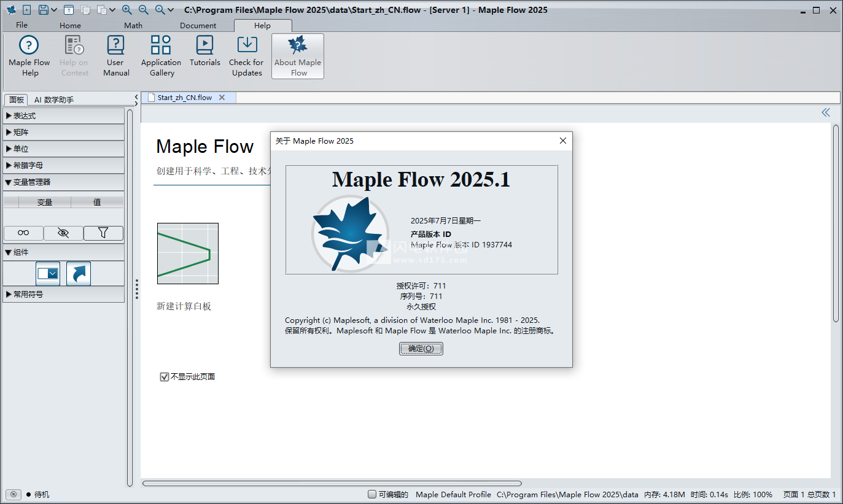Open the User Manual
843x504 pixels.
116,56
